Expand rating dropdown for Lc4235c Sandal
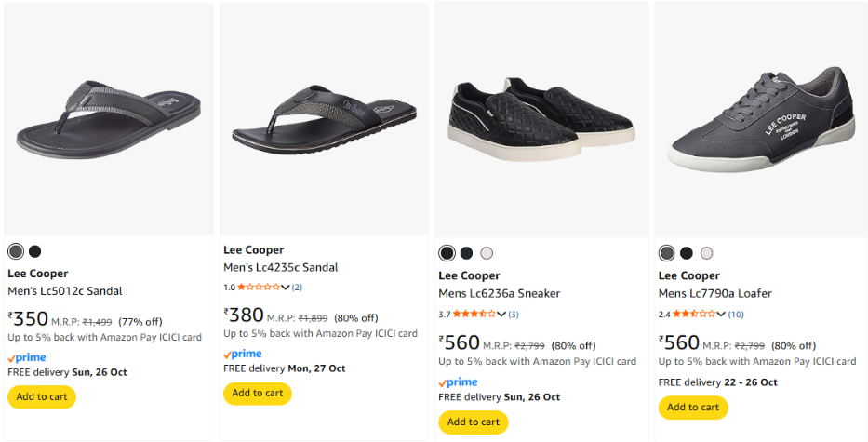The height and width of the screenshot is (442, 868). 286,288
